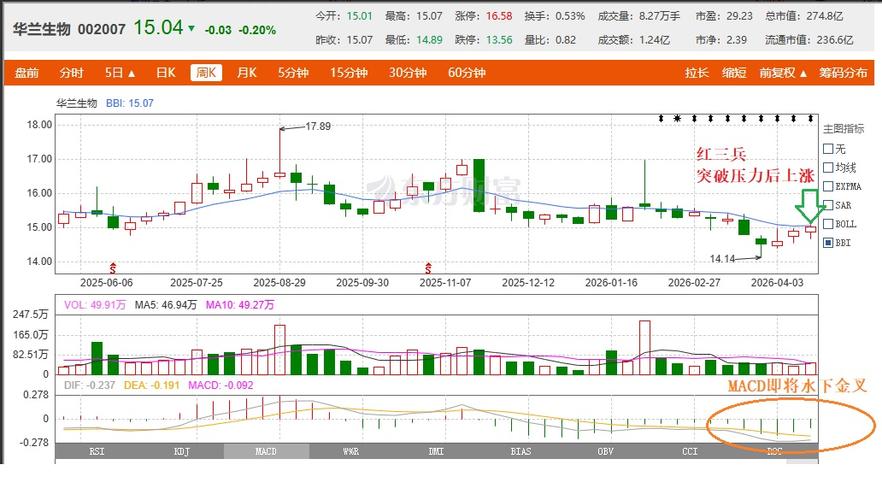Click the 今开 15.01 value
This screenshot has height=500, width=882.
pos(359,16)
